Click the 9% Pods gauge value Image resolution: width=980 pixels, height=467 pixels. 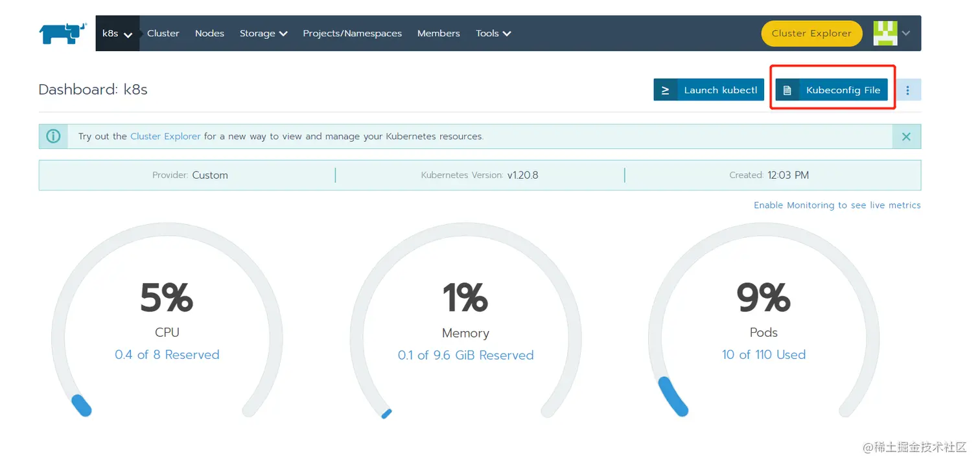pos(764,297)
